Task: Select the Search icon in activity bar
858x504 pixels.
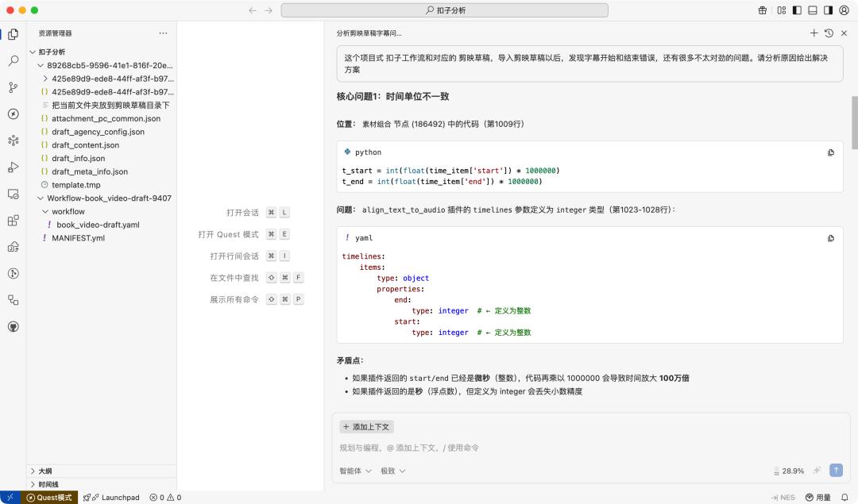Action: click(x=12, y=60)
